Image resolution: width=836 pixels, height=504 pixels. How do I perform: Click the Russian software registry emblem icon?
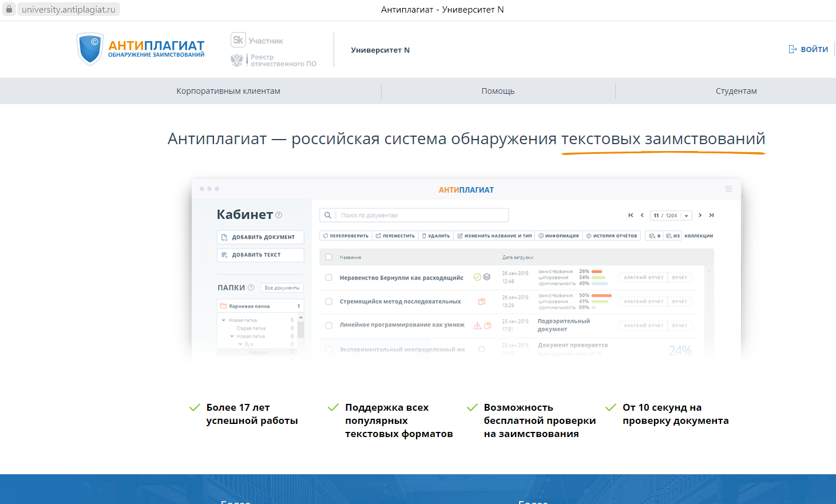[x=237, y=59]
